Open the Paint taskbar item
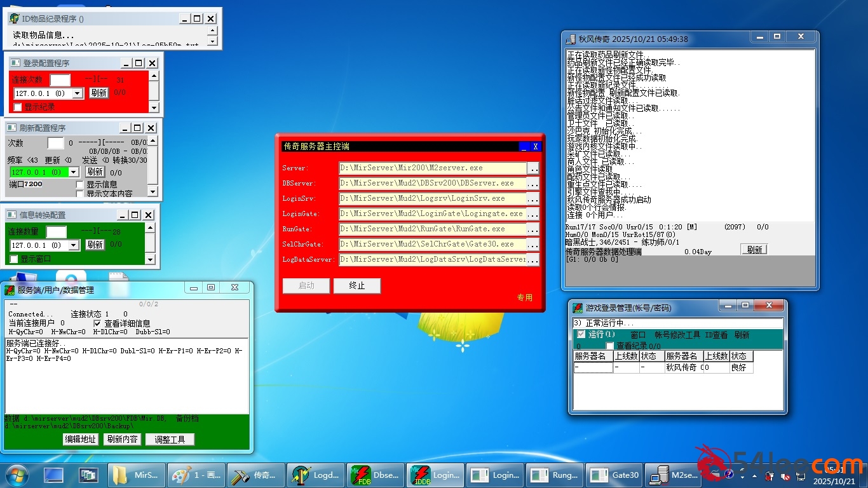The image size is (868, 488). click(196, 475)
